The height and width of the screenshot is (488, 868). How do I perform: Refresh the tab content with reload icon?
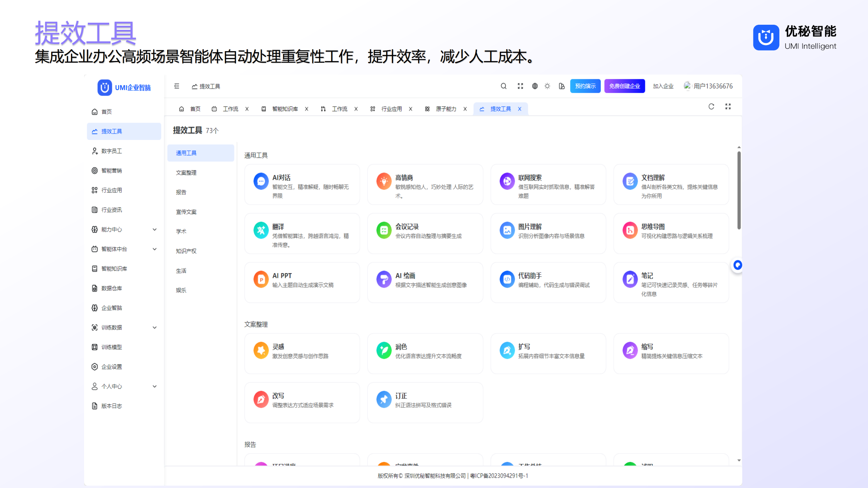[711, 107]
